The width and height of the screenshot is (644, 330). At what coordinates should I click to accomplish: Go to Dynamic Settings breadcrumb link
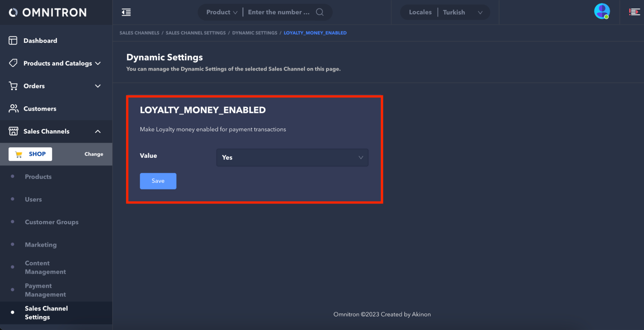255,33
